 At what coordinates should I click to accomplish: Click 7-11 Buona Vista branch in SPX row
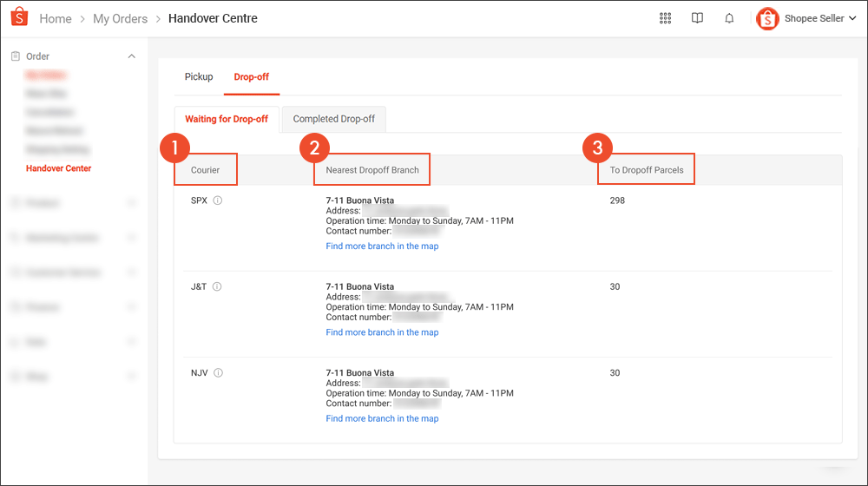[360, 200]
